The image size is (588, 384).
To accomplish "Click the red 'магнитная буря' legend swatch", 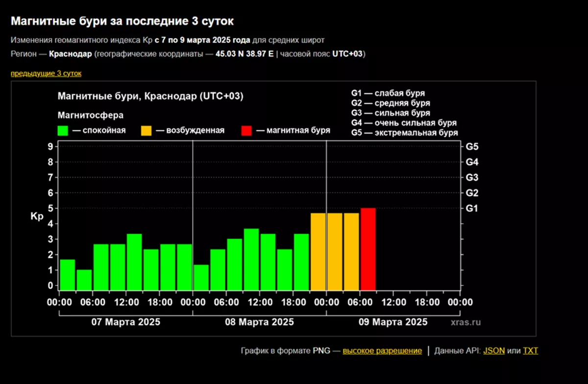I will 246,131.
